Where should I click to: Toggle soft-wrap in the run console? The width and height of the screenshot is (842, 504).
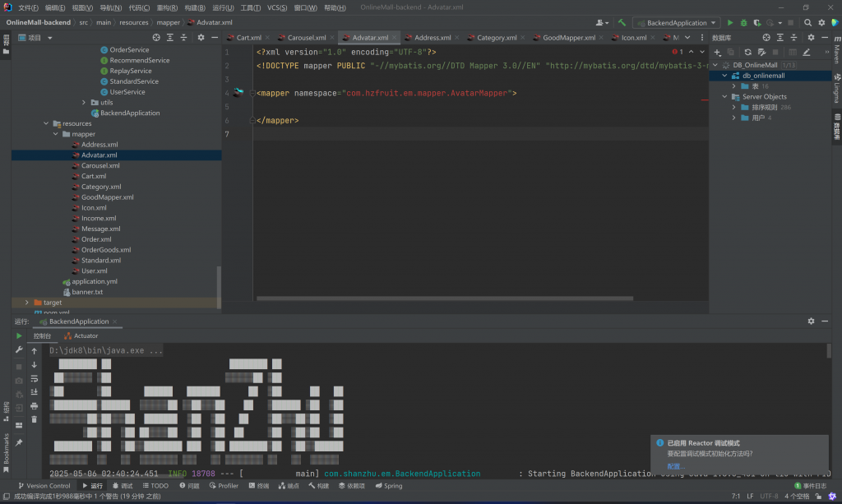tap(34, 378)
